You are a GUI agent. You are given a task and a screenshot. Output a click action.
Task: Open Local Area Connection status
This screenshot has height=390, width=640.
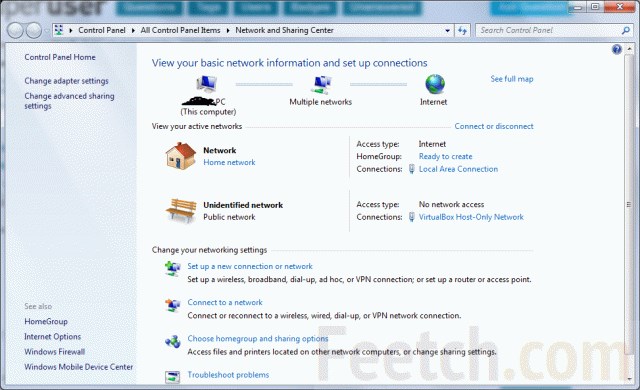pos(458,169)
